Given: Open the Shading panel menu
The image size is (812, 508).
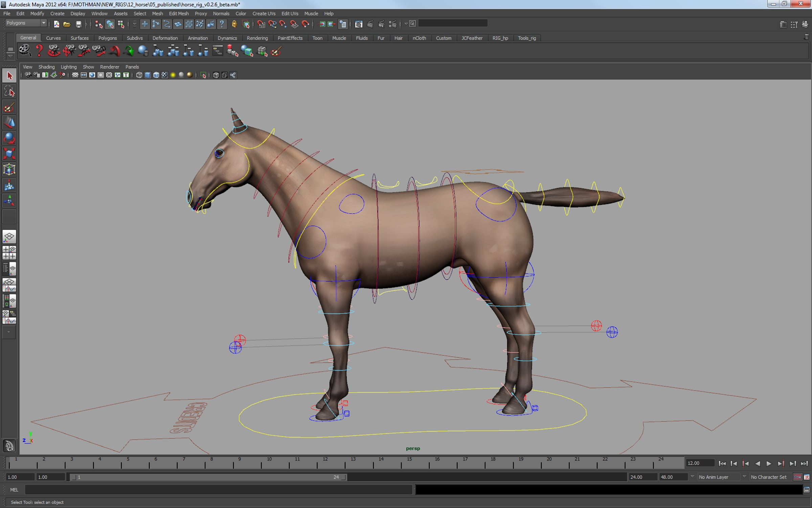Looking at the screenshot, I should 46,67.
